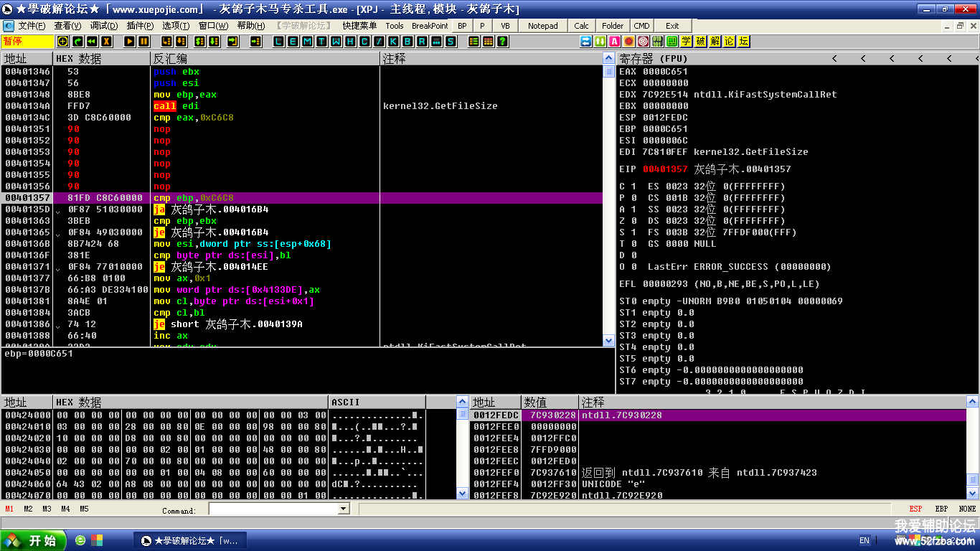
Task: Open the 快捷菜单 dropdown menu
Action: click(359, 26)
